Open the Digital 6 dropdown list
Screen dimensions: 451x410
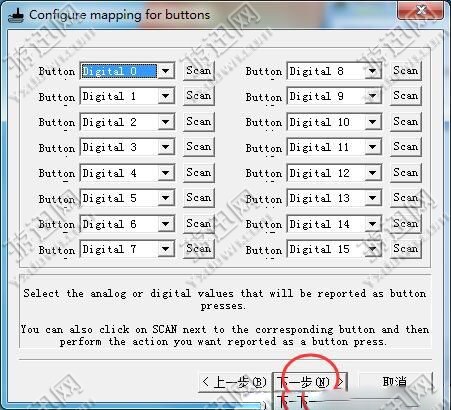pos(165,223)
